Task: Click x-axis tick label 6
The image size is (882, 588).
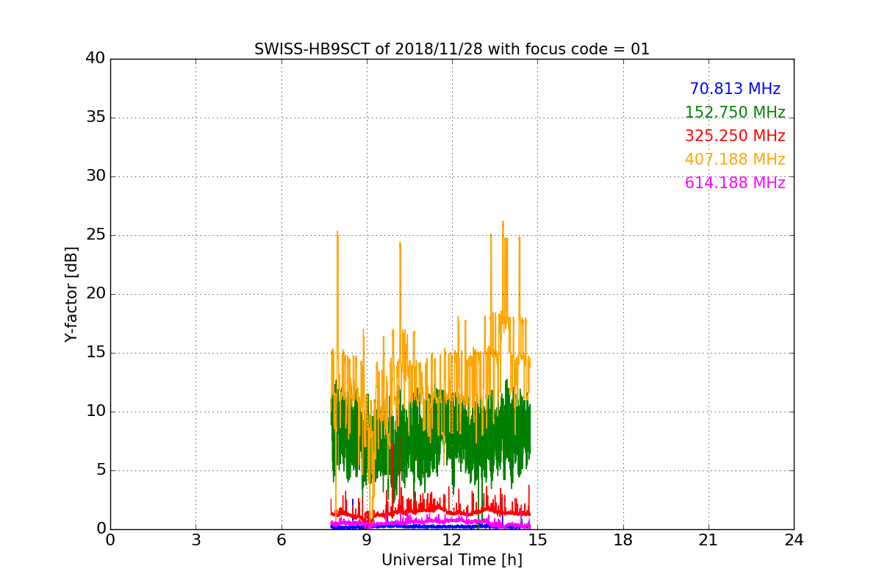Action: [x=281, y=540]
